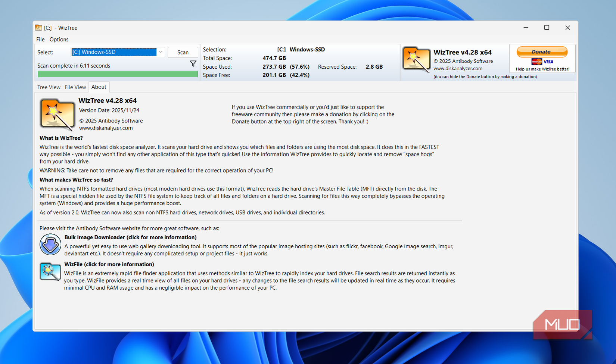Open the WizFile magnifier icon
The width and height of the screenshot is (616, 364).
click(x=50, y=271)
